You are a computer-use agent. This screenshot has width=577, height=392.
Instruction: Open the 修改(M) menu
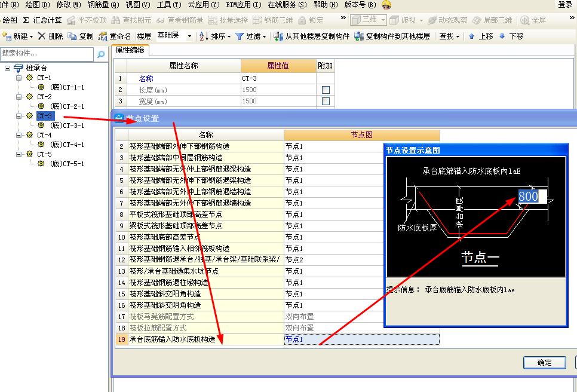[69, 4]
